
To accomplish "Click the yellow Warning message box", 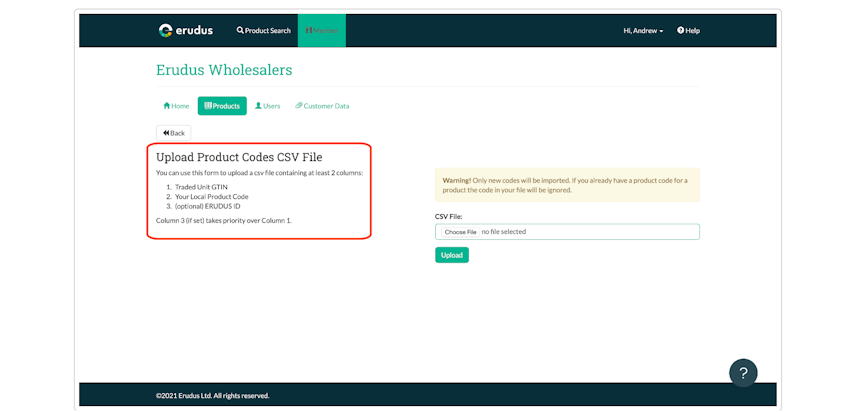I will pos(567,185).
